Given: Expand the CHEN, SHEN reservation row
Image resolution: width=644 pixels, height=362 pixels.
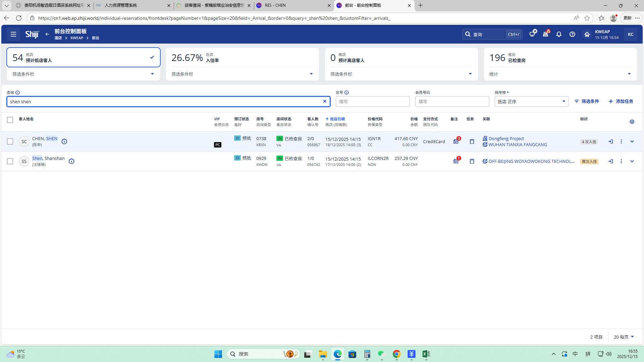Looking at the screenshot, I should click(x=632, y=141).
